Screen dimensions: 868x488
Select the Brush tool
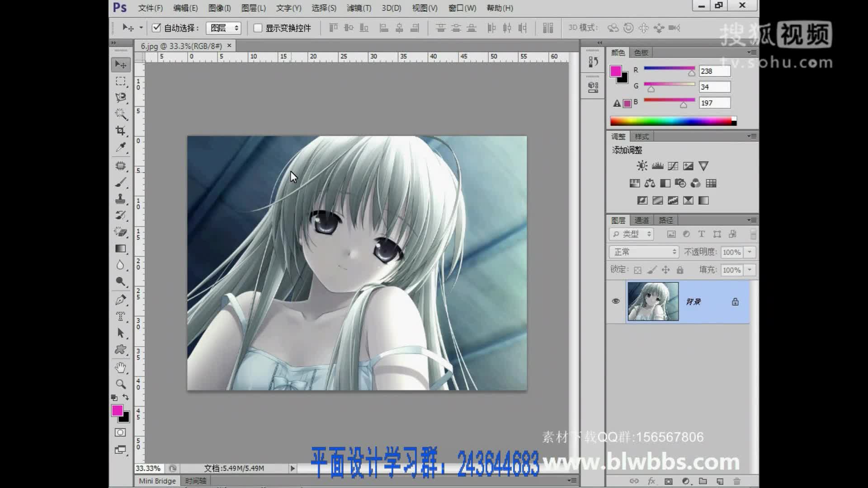coord(121,183)
